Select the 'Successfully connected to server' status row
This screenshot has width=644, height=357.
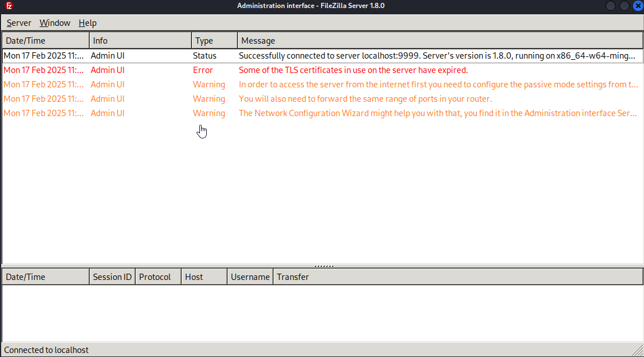(322, 56)
